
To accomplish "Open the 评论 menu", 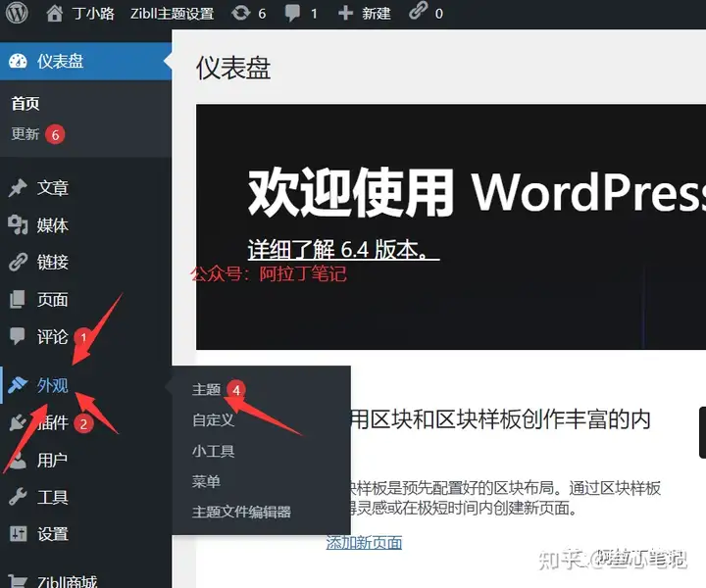I will (x=53, y=336).
